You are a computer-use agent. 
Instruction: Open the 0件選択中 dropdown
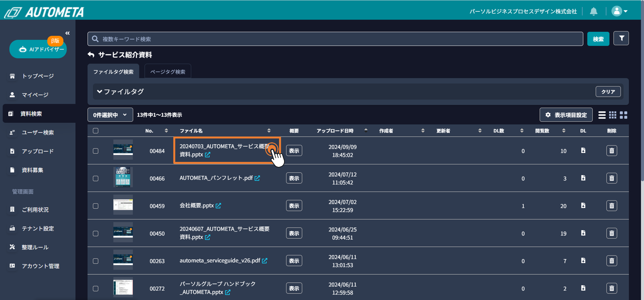(x=110, y=115)
